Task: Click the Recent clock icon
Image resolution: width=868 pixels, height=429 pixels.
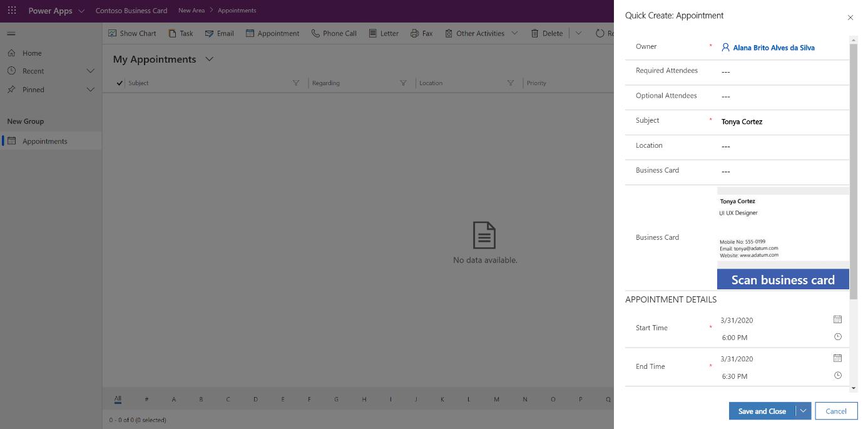Action: point(11,71)
